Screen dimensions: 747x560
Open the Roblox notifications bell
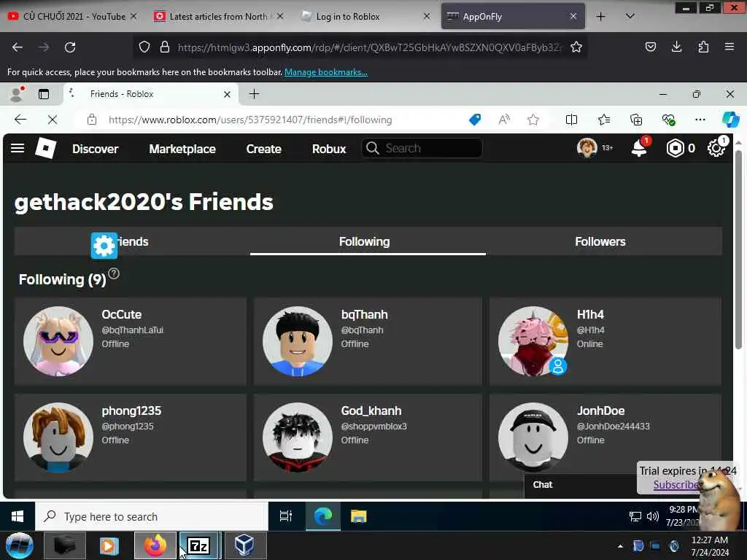tap(639, 148)
